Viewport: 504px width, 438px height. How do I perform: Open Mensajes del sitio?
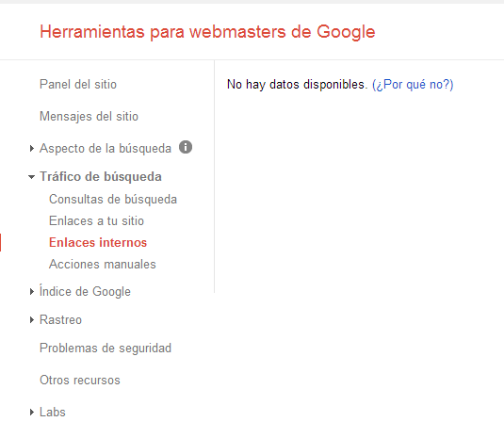click(x=89, y=116)
